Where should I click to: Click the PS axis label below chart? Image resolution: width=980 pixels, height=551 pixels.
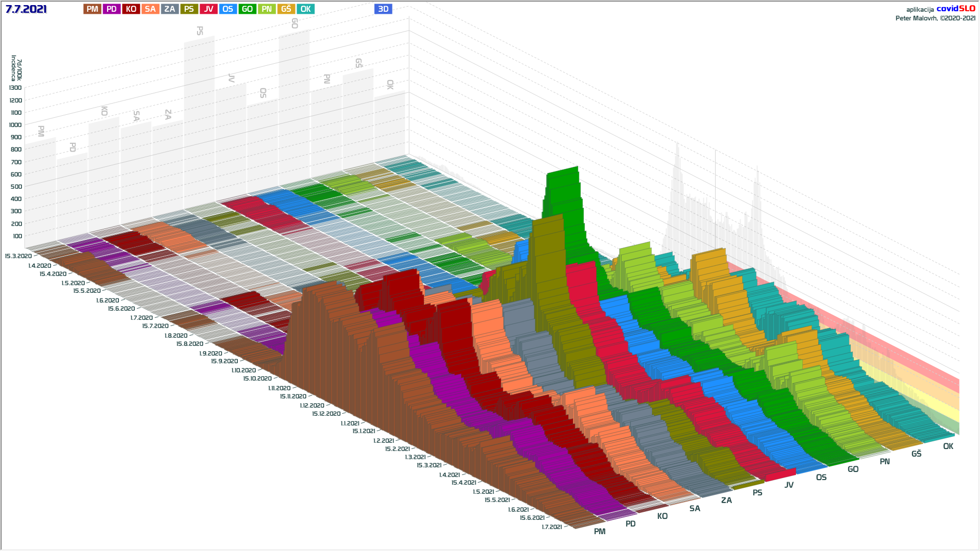coord(757,493)
